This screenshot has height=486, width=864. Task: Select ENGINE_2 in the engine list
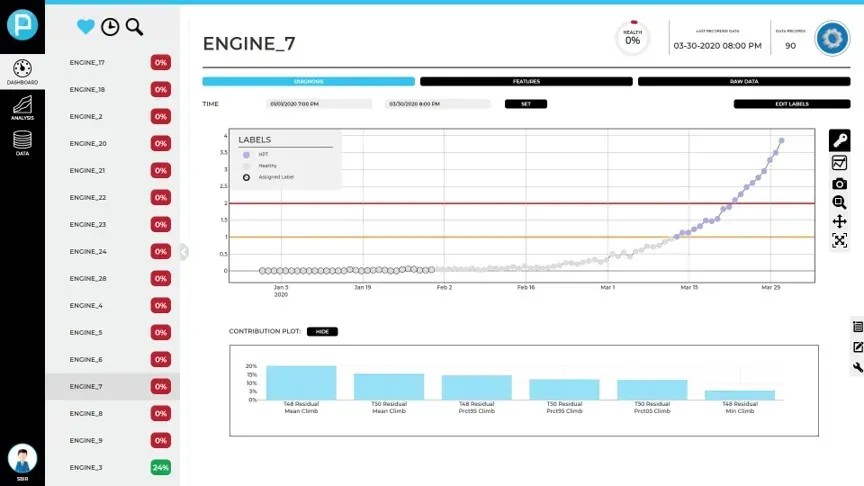coord(112,116)
